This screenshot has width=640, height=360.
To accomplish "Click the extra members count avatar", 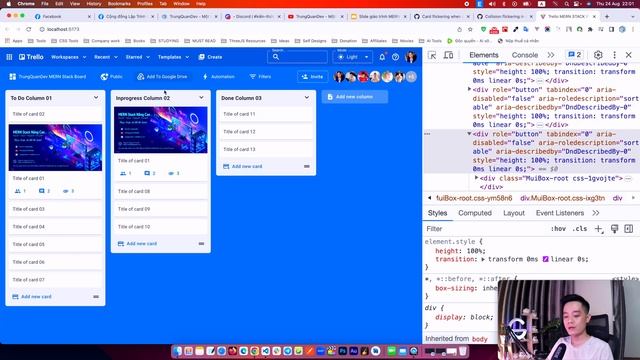I will [x=411, y=76].
